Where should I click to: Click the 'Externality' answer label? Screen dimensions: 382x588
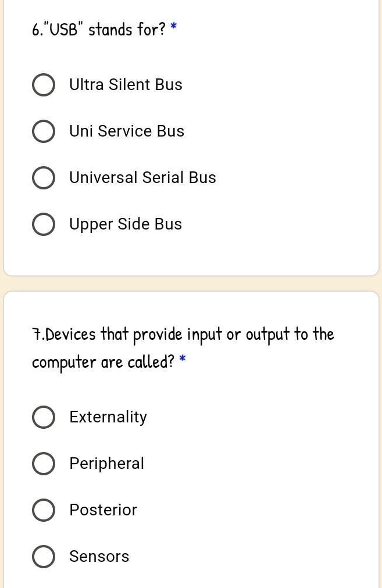coord(108,417)
